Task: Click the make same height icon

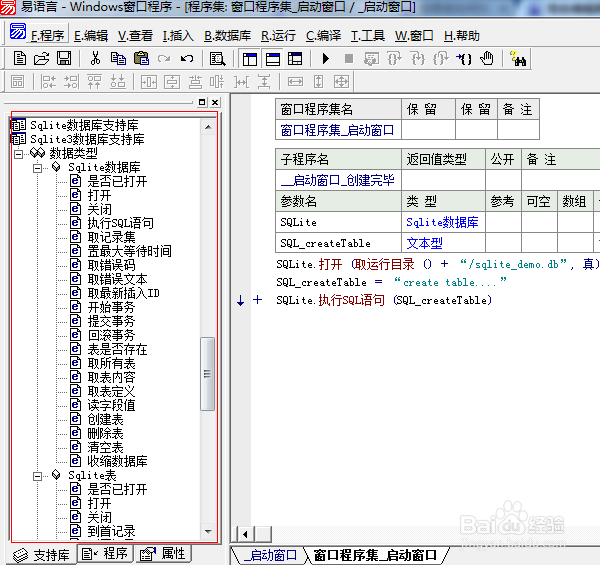Action: [318, 81]
